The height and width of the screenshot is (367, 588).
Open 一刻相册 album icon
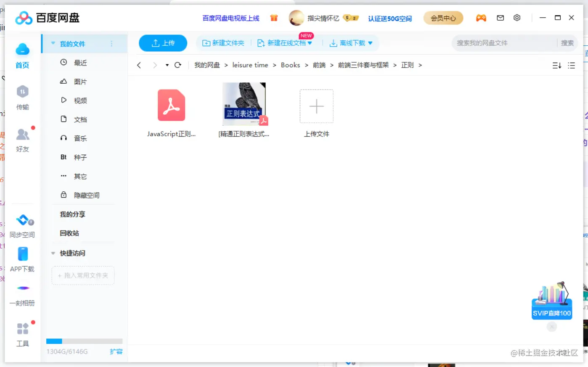(23, 288)
